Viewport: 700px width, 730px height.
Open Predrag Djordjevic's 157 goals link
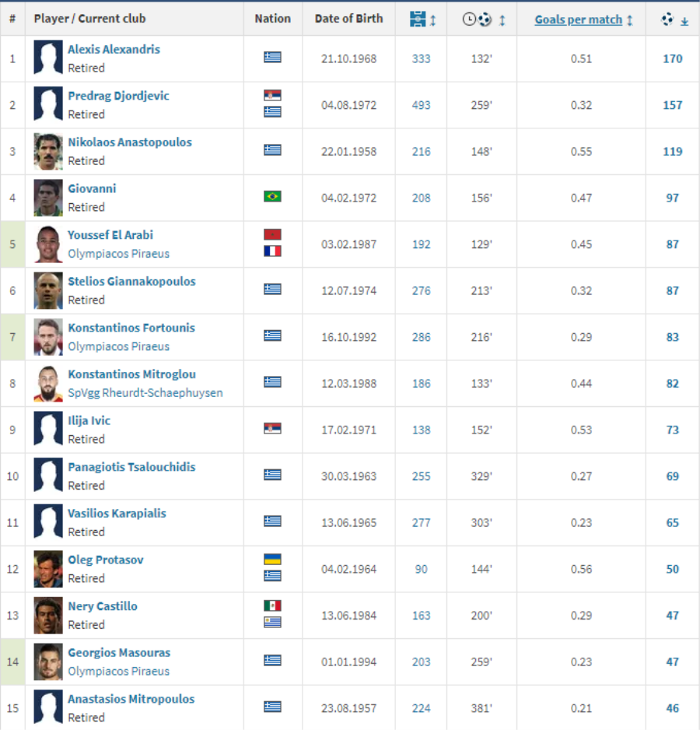[672, 105]
